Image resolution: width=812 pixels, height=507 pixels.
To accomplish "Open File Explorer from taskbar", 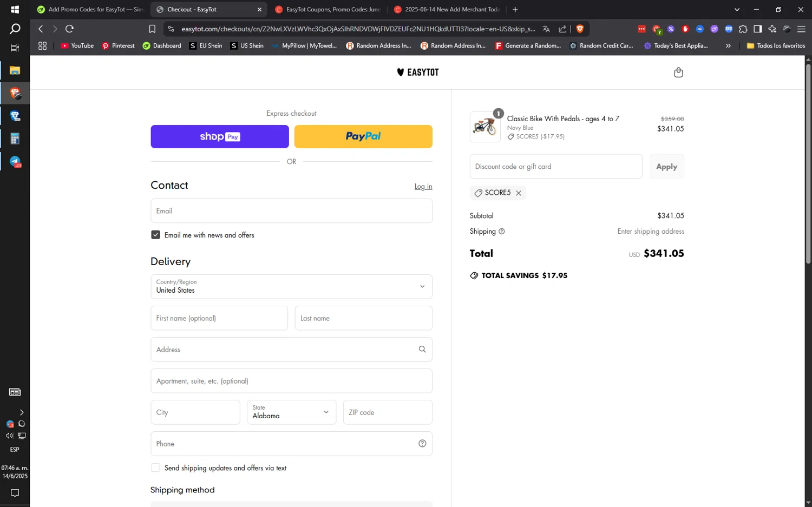I will point(15,70).
